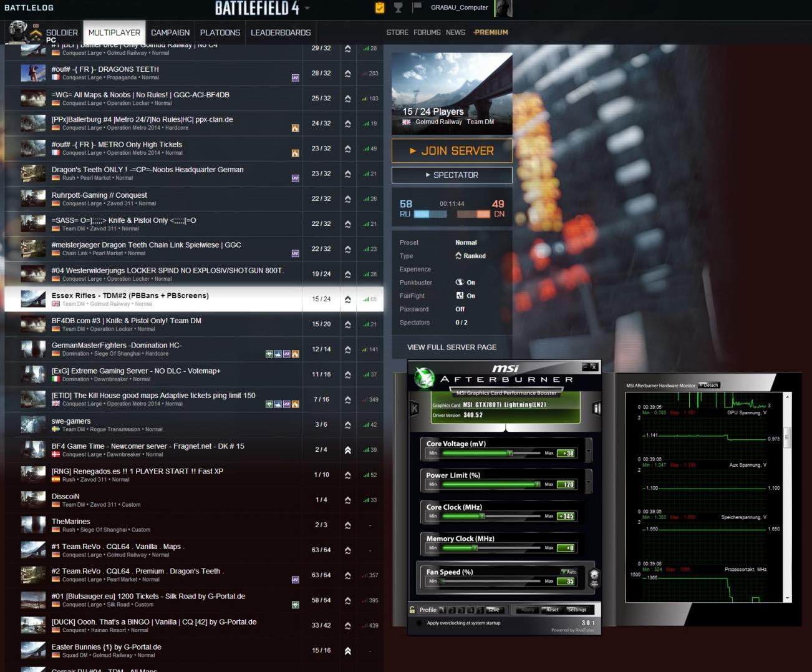Click the Afterburner Reset button
The width and height of the screenshot is (812, 672).
click(x=551, y=610)
